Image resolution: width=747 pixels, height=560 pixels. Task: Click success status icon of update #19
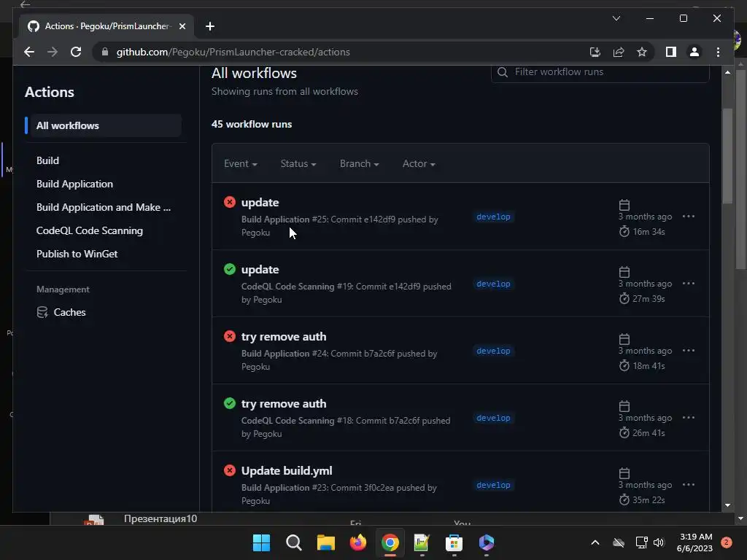click(x=230, y=269)
